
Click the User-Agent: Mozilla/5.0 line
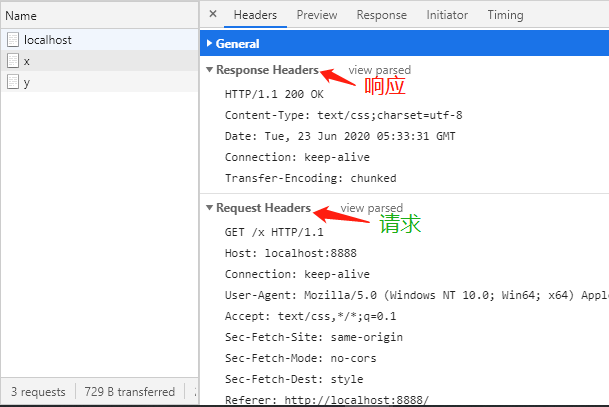(417, 295)
